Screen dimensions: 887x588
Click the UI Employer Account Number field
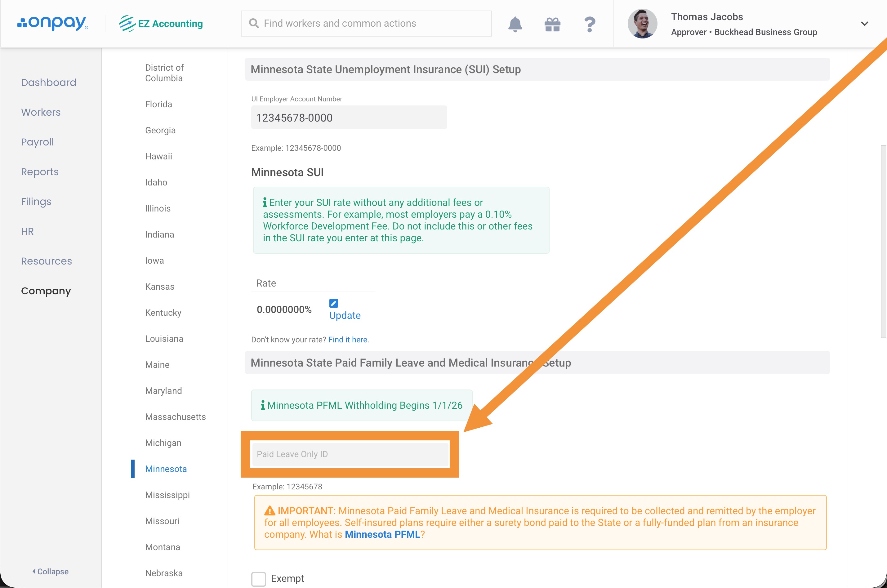click(349, 118)
